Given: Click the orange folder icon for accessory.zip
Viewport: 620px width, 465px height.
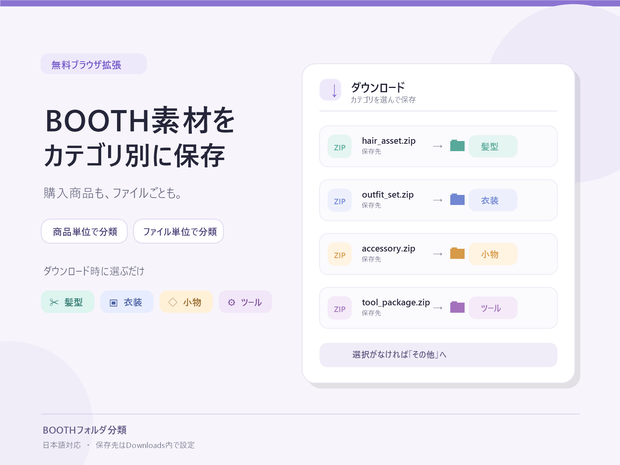Looking at the screenshot, I should point(457,253).
